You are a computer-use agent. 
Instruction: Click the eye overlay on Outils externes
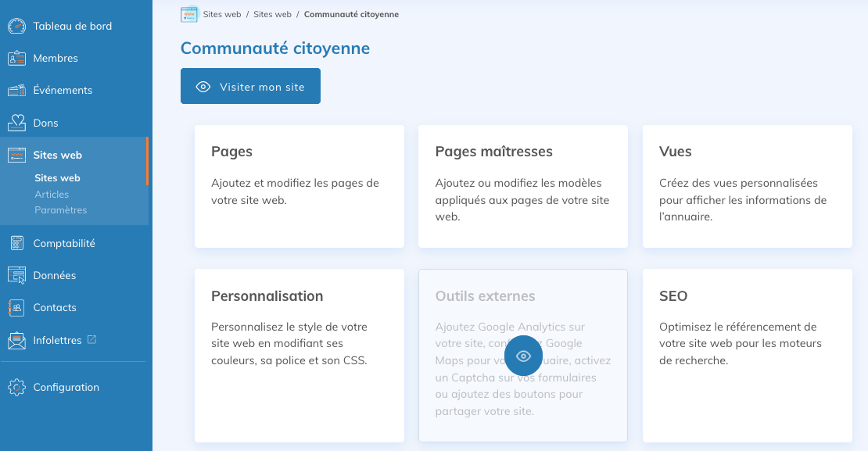(x=523, y=356)
